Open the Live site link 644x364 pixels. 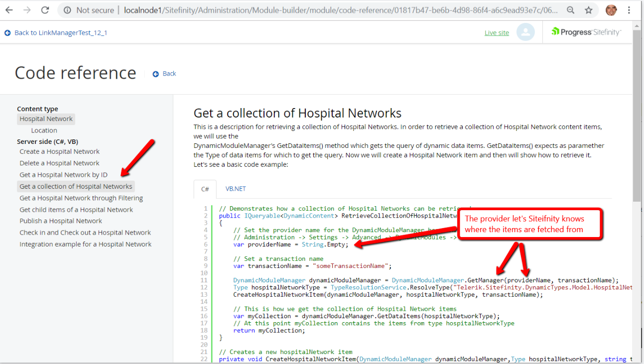point(497,33)
